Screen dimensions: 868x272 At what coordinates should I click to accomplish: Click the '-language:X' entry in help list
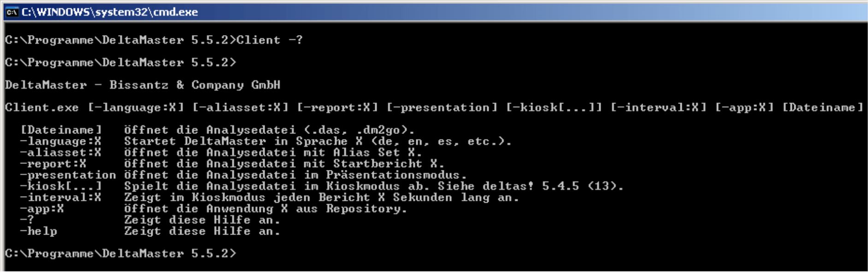click(61, 142)
